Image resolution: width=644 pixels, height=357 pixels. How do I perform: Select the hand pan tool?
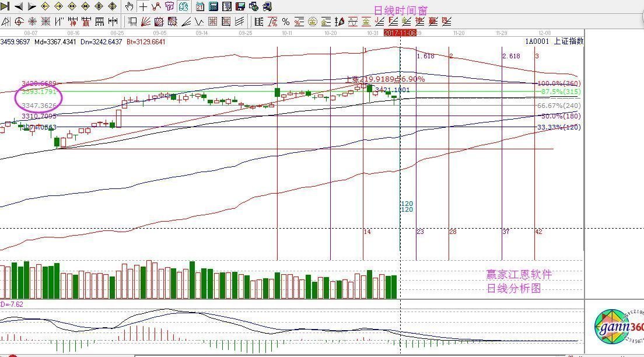129,6
